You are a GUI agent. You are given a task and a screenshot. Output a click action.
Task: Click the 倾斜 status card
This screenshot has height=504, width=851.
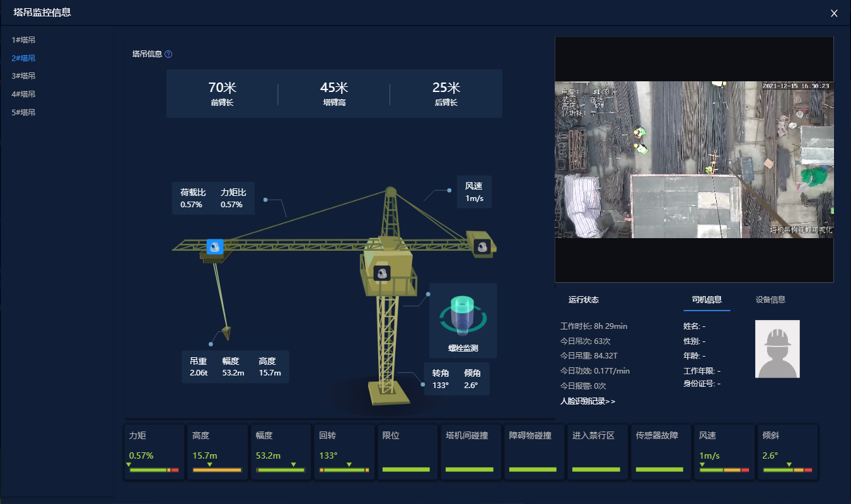(787, 452)
